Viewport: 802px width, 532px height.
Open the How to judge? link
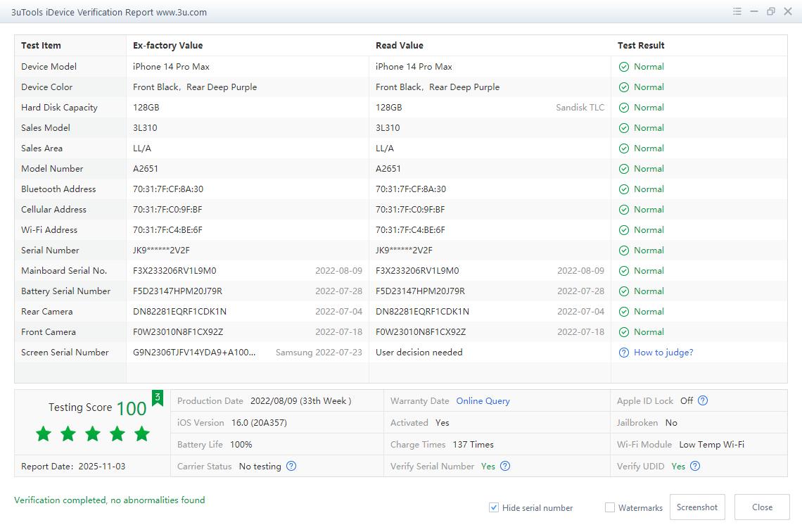(663, 353)
